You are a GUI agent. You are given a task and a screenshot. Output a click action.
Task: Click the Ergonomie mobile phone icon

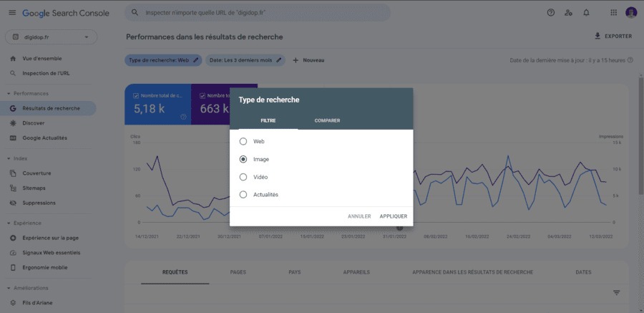click(13, 267)
